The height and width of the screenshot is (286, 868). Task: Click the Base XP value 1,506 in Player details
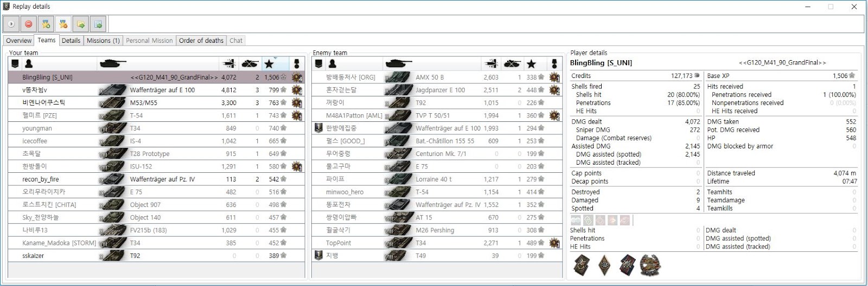point(840,76)
